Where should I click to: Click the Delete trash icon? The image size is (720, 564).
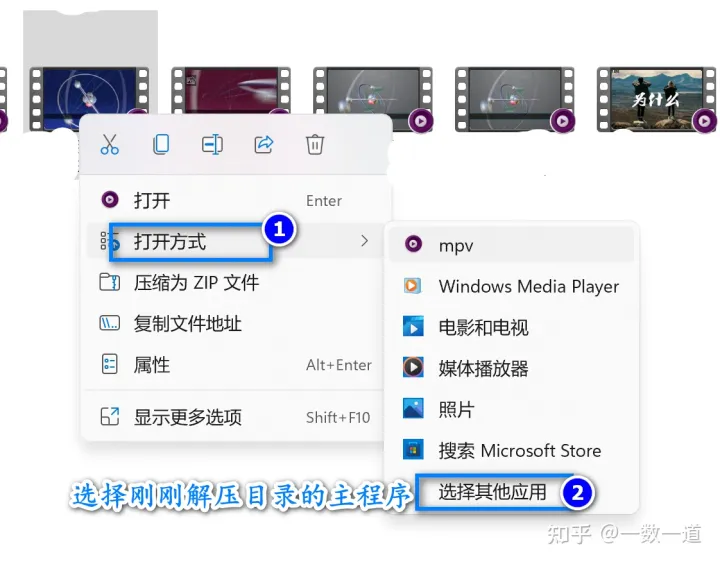[x=315, y=144]
